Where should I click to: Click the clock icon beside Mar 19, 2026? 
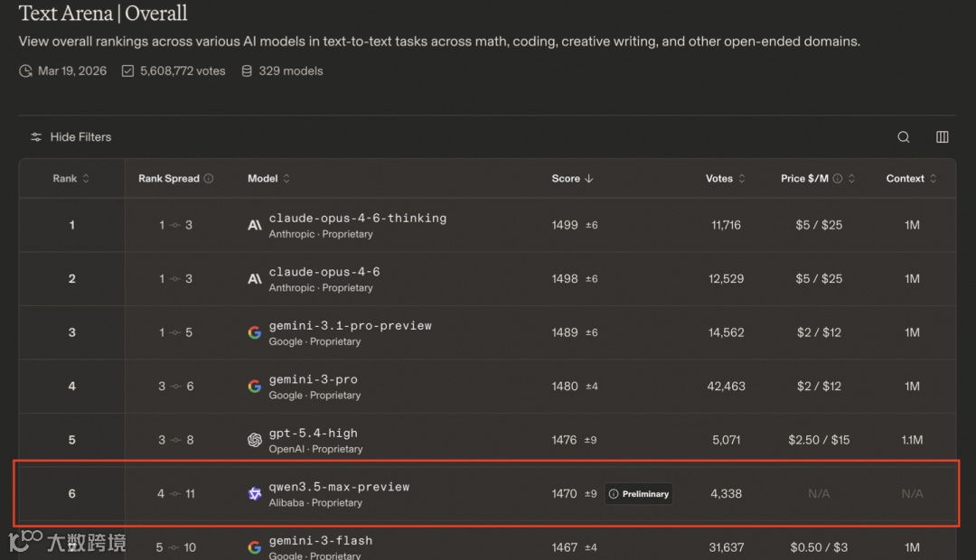[25, 71]
